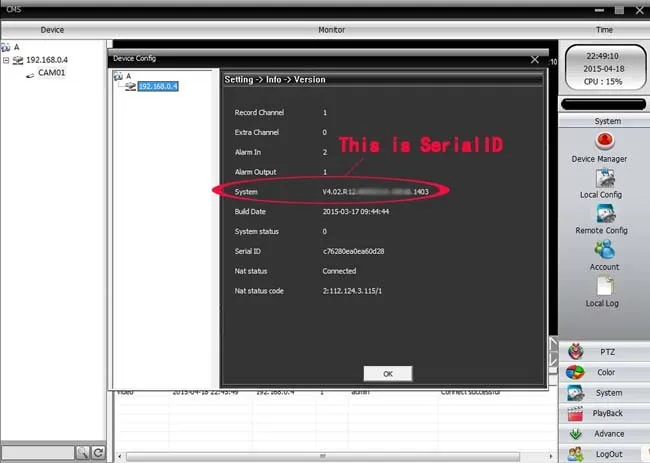Click the search magnifier icon below device list

coord(82,452)
